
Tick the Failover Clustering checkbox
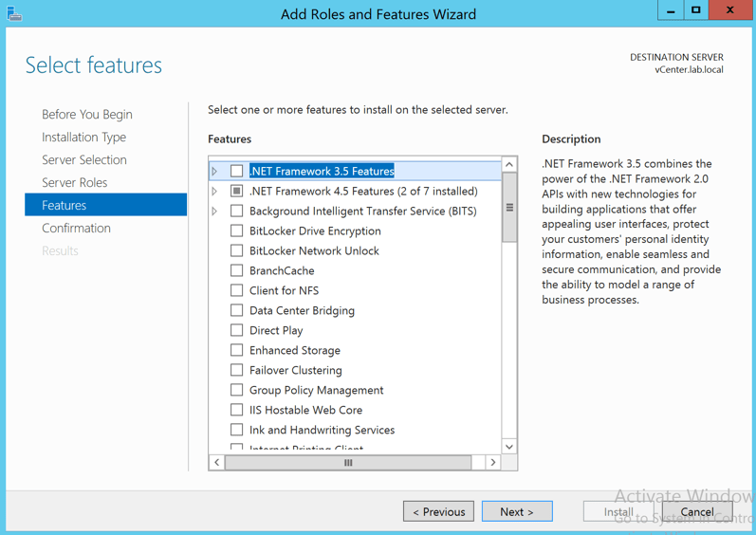(x=237, y=371)
